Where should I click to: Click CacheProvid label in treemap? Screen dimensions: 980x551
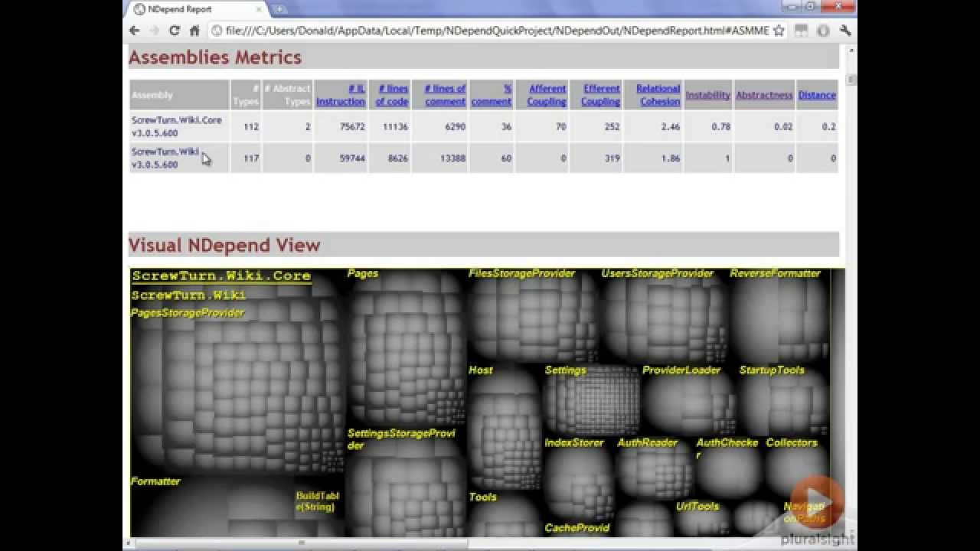(x=577, y=528)
